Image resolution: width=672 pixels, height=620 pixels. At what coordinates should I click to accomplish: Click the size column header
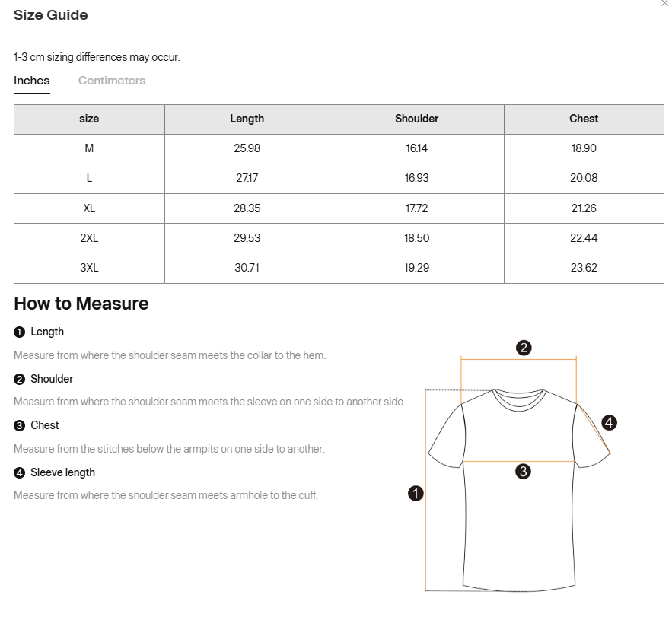click(89, 119)
